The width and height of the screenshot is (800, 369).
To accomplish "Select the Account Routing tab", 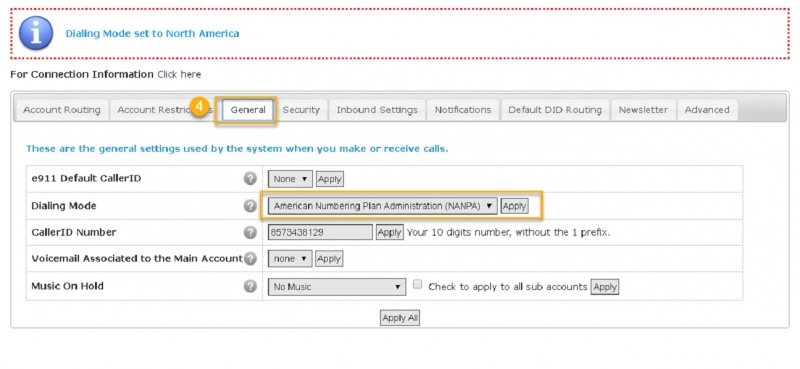I will (x=62, y=110).
